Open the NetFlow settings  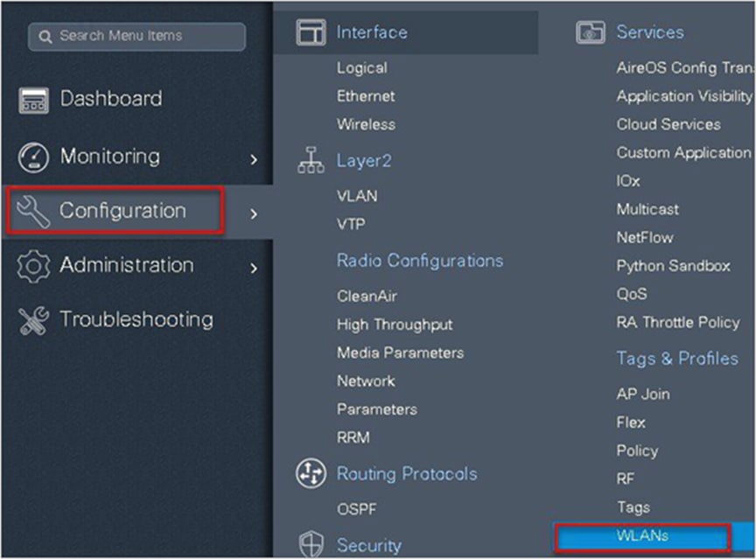pos(645,238)
